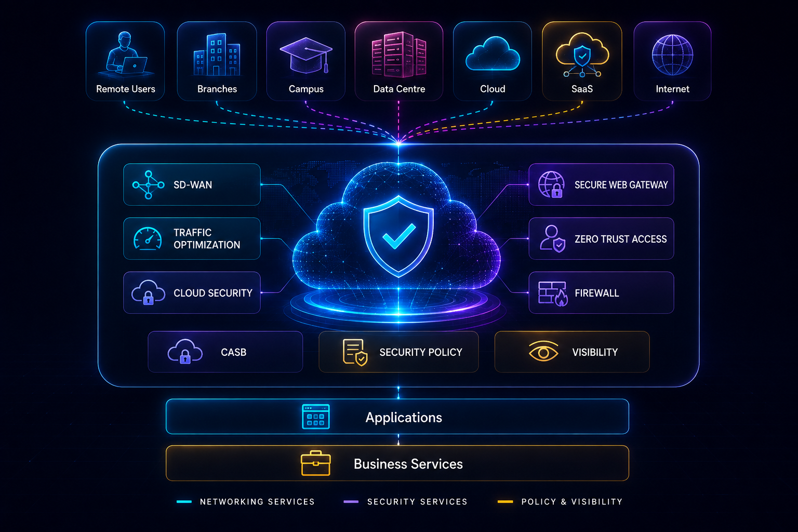
Task: Click the Firewall brick-and-flame icon
Action: (553, 294)
